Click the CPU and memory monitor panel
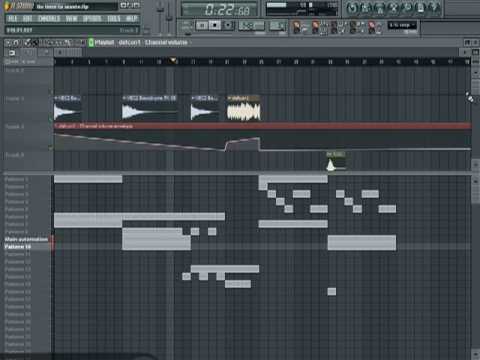Viewport: 480px width, 360px height. coord(302,8)
